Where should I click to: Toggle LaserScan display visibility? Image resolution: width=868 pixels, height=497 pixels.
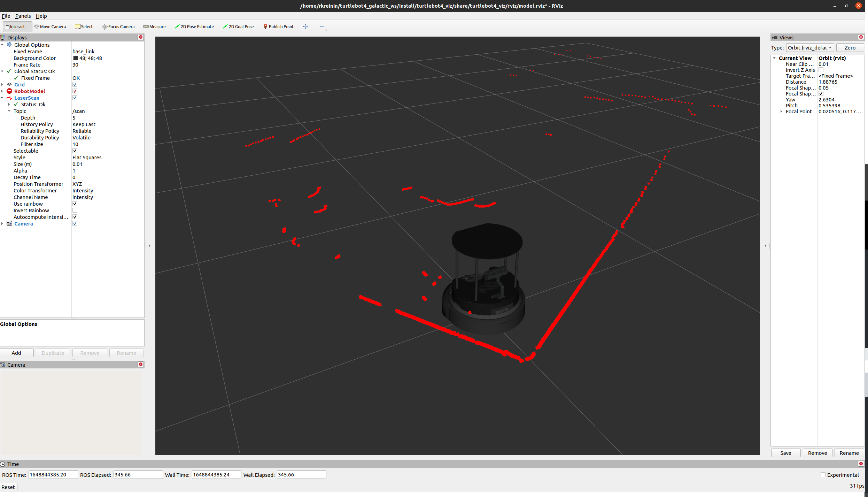75,97
